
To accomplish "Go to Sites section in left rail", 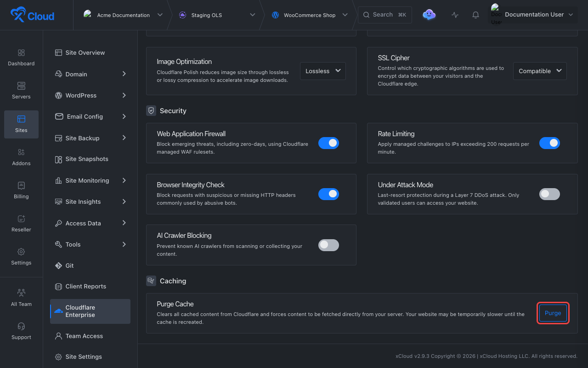I will pos(21,124).
